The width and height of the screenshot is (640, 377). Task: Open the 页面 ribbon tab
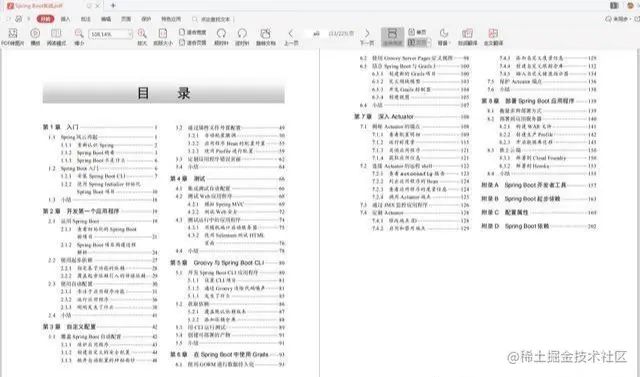click(x=126, y=19)
